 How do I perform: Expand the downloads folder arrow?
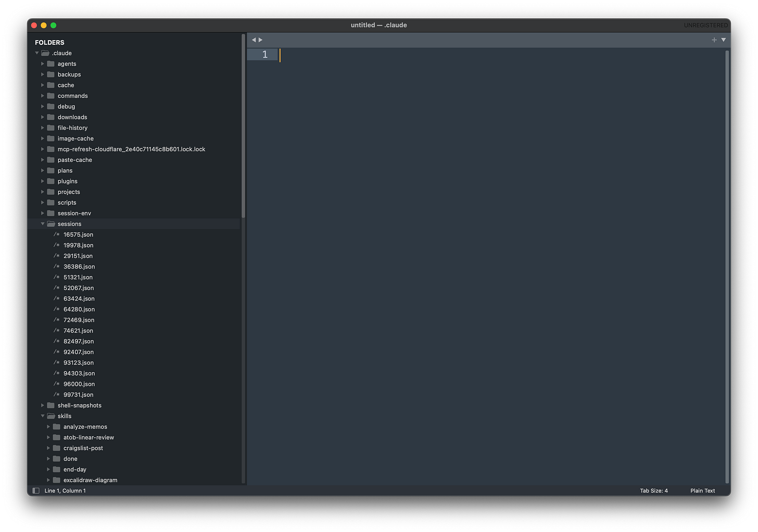point(43,117)
